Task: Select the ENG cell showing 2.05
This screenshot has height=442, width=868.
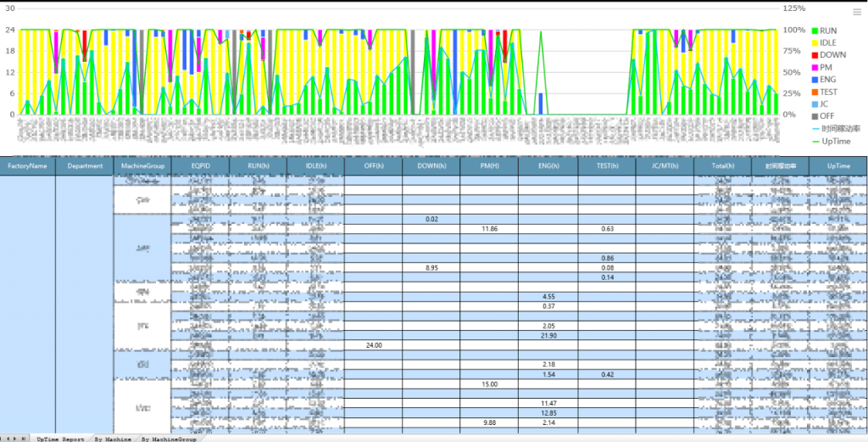Action: 548,326
